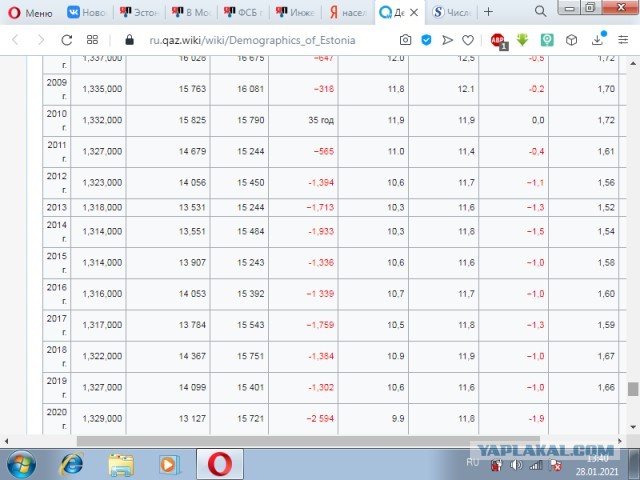Switch to the ФСБ tab

point(243,13)
